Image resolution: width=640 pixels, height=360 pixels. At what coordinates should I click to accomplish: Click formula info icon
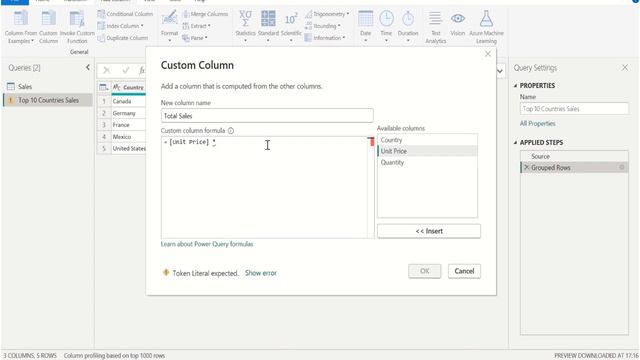click(x=231, y=131)
